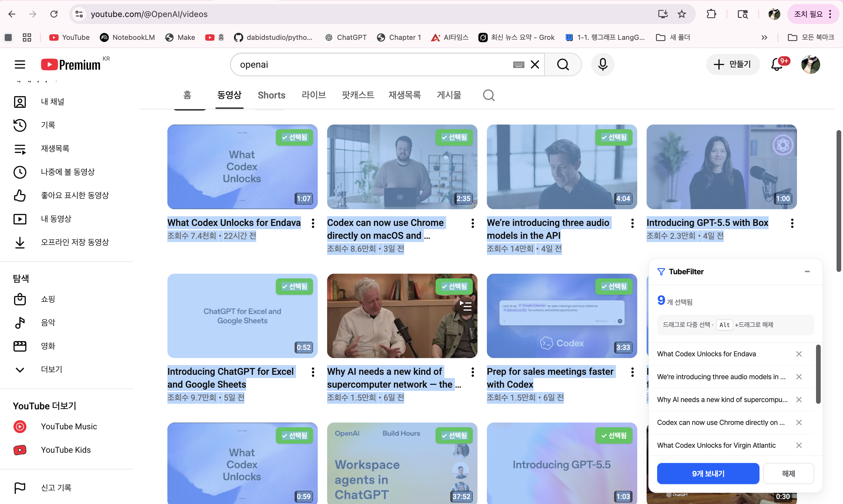
Task: Start voice search with microphone
Action: pyautogui.click(x=603, y=64)
